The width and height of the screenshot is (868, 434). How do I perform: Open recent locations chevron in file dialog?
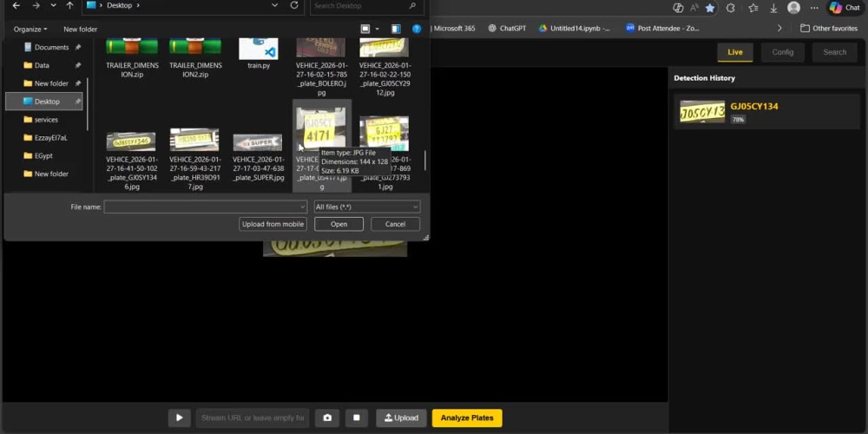tap(53, 5)
